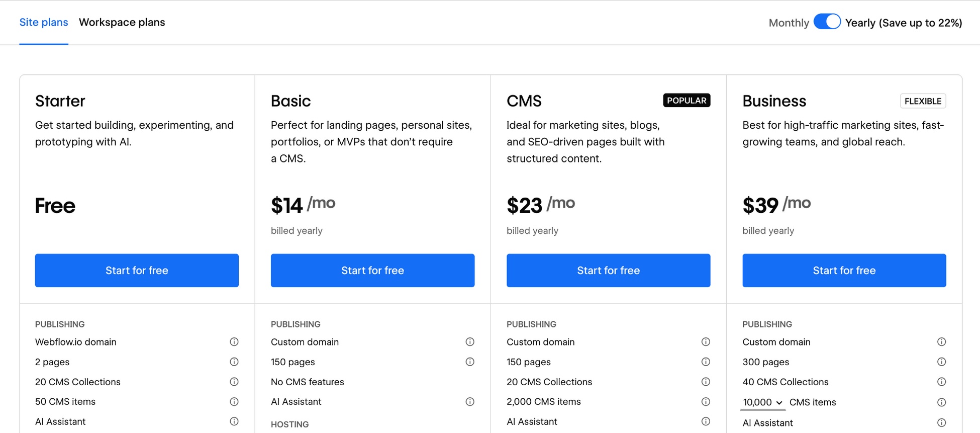Toggle billing back to Monthly

click(827, 22)
